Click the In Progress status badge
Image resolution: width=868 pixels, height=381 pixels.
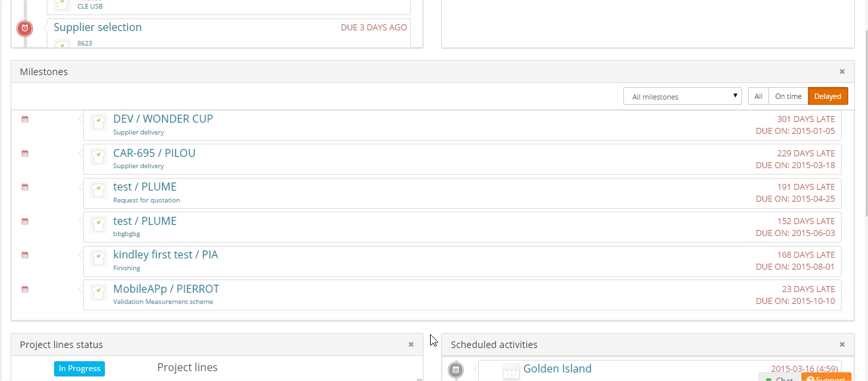[79, 368]
